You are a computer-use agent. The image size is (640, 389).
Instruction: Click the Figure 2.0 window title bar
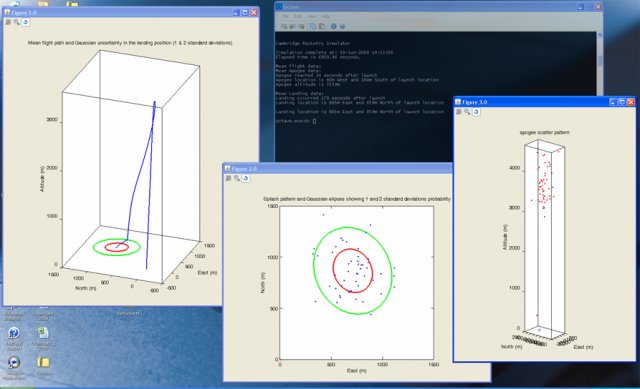pyautogui.click(x=337, y=169)
